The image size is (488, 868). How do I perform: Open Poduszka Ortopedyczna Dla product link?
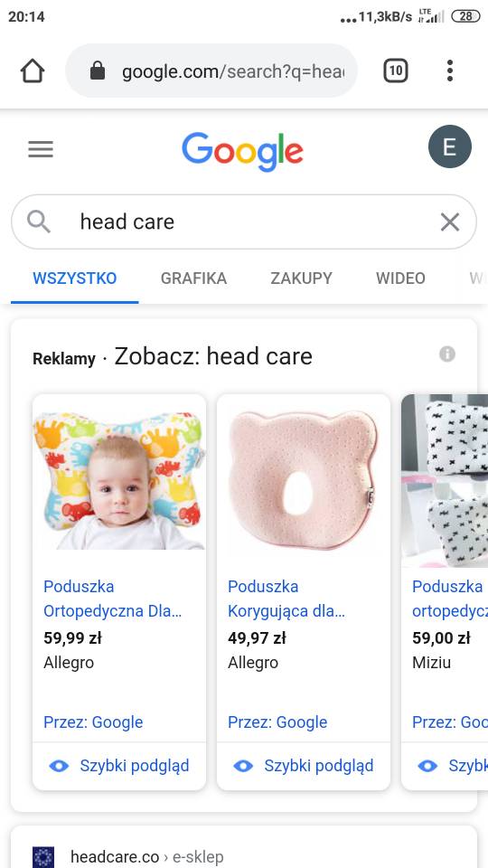point(113,599)
